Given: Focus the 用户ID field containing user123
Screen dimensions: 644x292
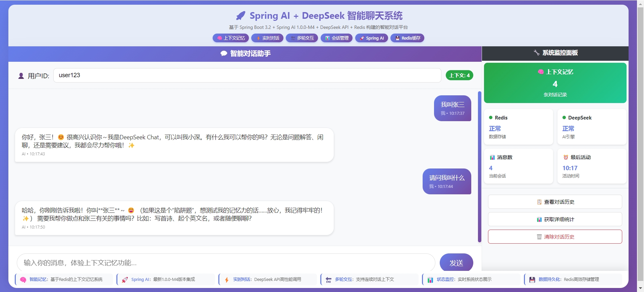Looking at the screenshot, I should pyautogui.click(x=247, y=75).
